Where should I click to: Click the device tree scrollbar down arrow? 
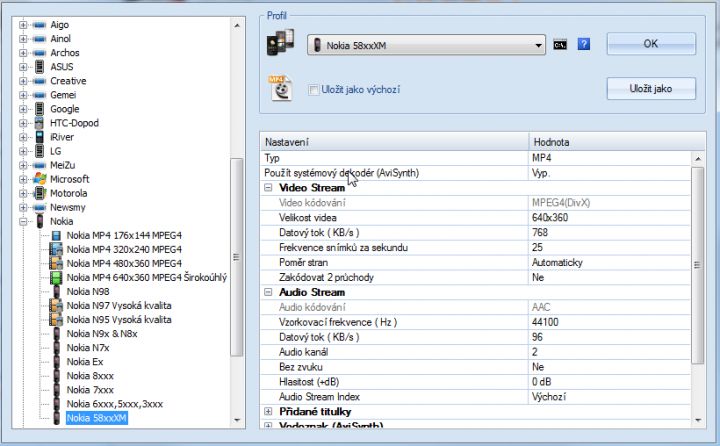(237, 420)
